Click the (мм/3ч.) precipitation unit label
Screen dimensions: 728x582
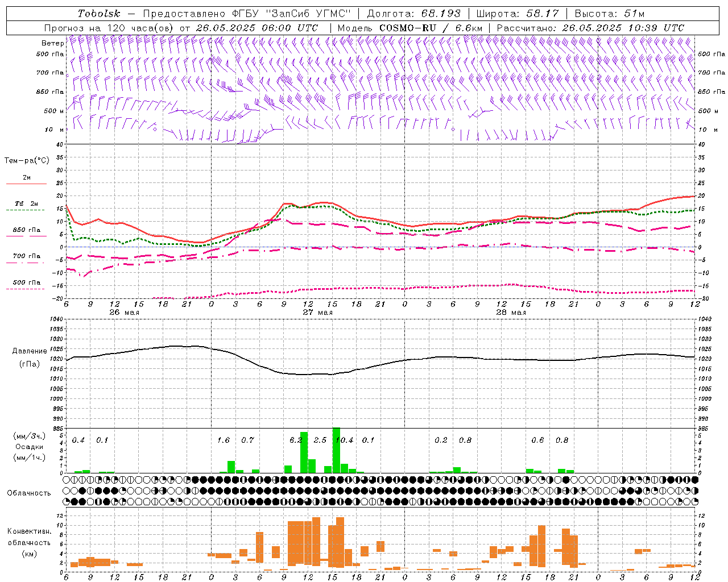click(30, 436)
